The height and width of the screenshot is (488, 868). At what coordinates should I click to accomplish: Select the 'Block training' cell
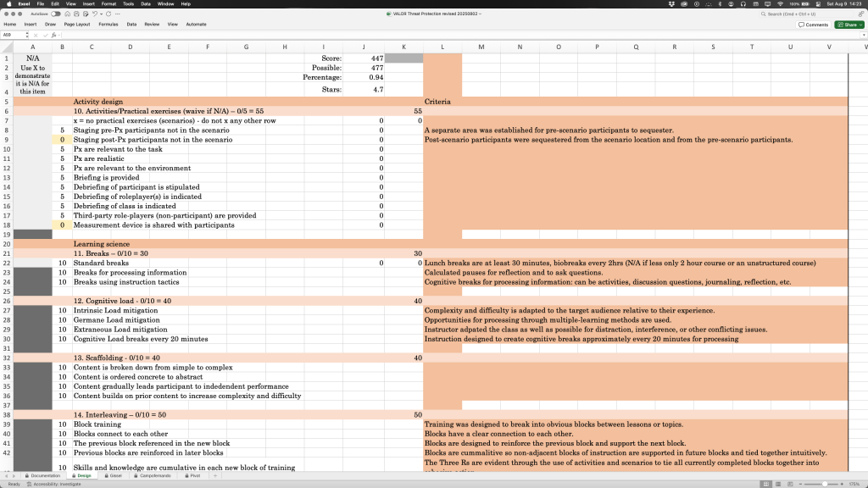point(97,424)
